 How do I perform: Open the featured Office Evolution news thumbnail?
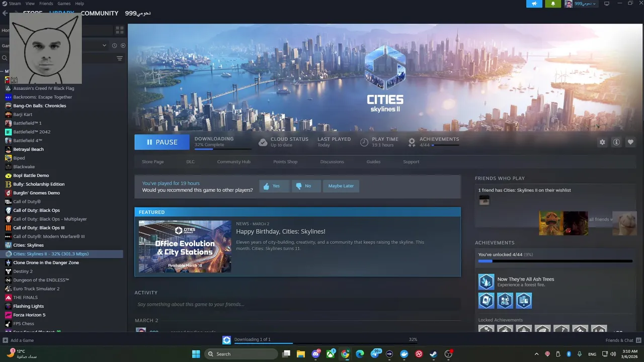[185, 246]
